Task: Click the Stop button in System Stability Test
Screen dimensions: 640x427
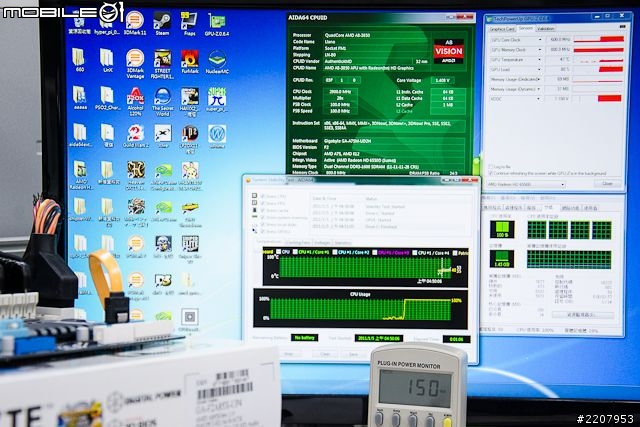Action: click(x=289, y=354)
